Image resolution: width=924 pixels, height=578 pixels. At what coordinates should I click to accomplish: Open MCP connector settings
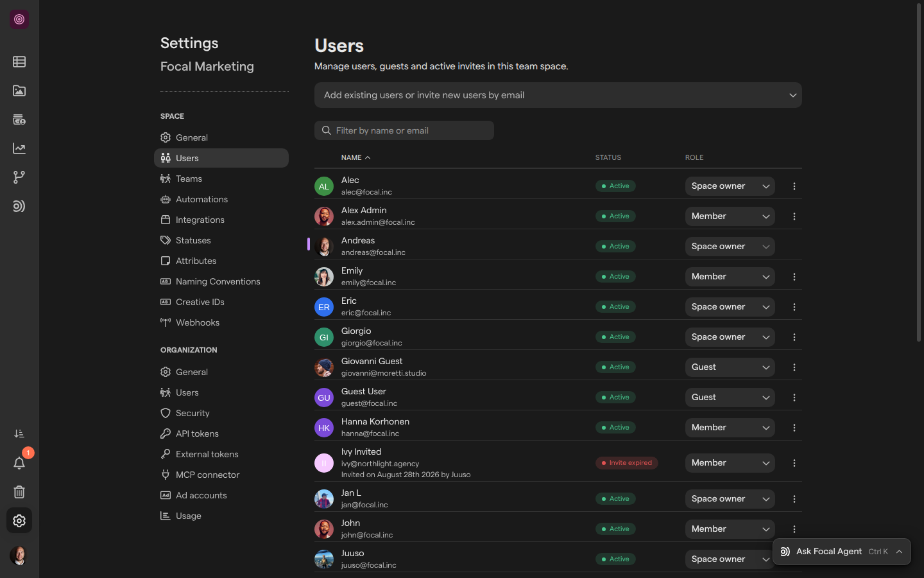click(221, 475)
